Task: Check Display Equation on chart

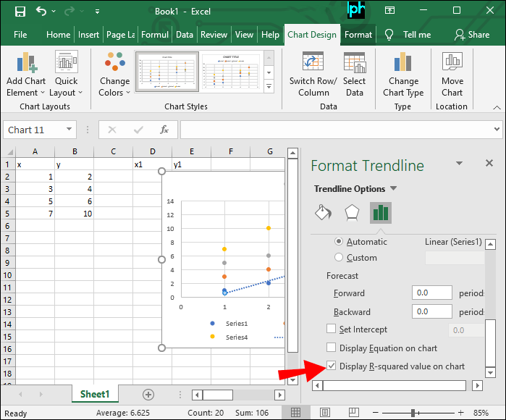Action: tap(332, 348)
